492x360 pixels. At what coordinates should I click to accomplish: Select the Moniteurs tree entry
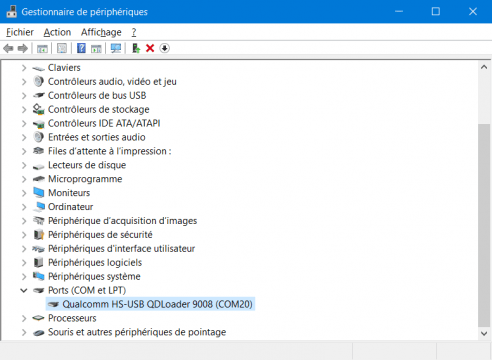point(69,193)
